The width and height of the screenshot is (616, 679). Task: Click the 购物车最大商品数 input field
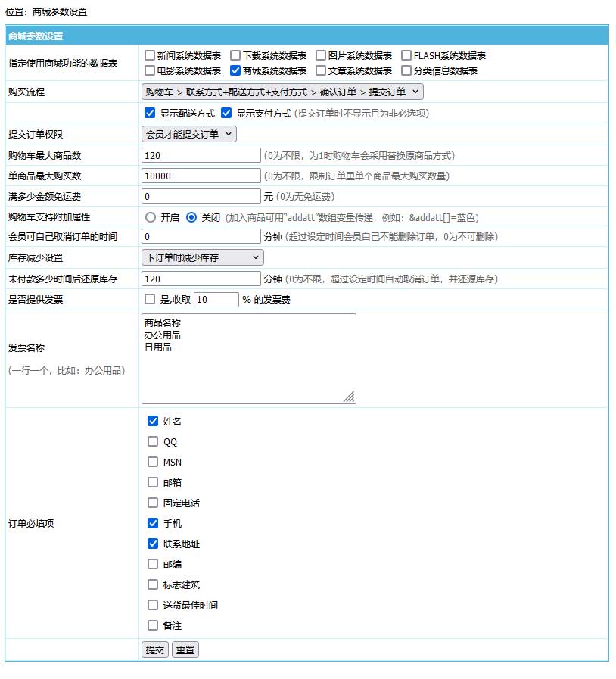tap(201, 155)
